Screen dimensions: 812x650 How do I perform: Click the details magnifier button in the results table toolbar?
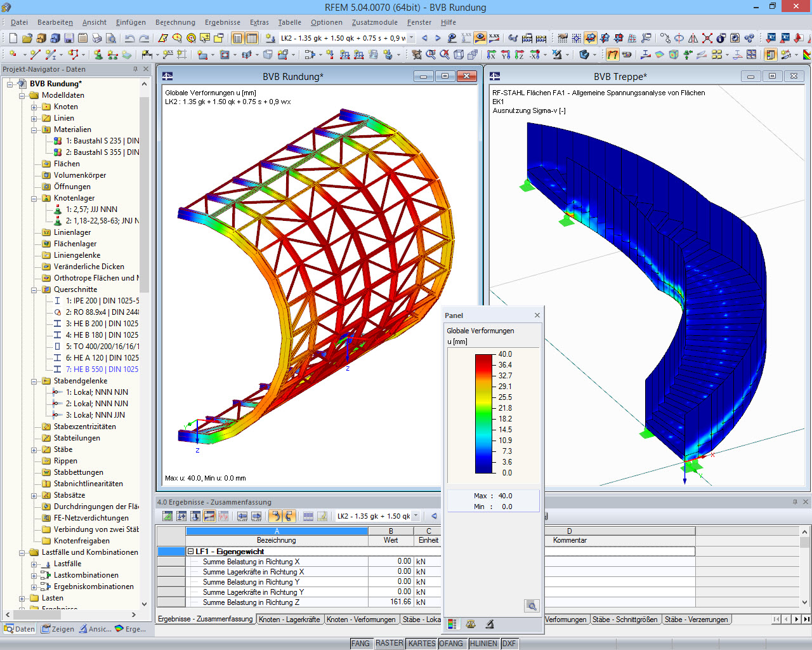(x=532, y=605)
